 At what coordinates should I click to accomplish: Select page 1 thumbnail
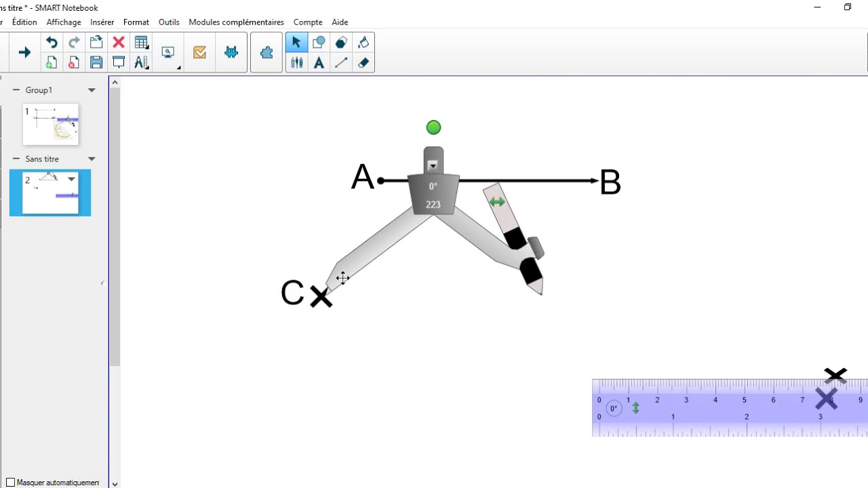[51, 124]
